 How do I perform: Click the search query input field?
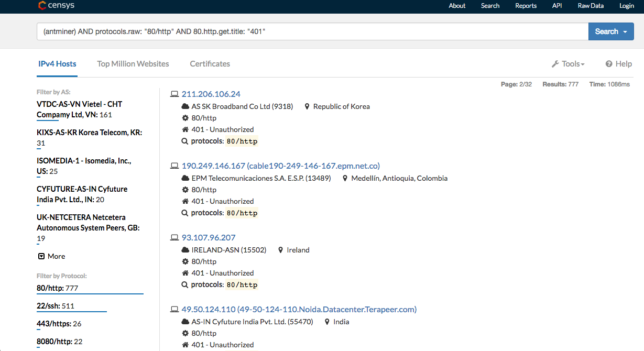(312, 31)
